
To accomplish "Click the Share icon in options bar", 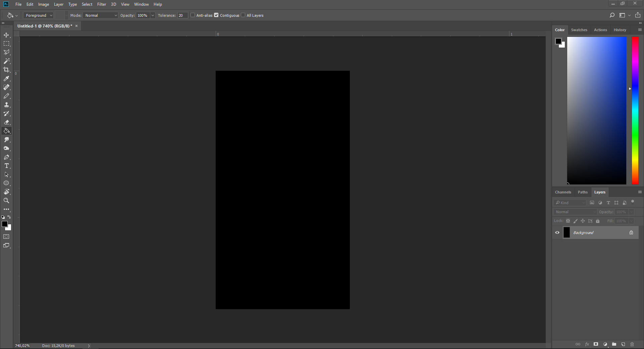I will (x=638, y=15).
